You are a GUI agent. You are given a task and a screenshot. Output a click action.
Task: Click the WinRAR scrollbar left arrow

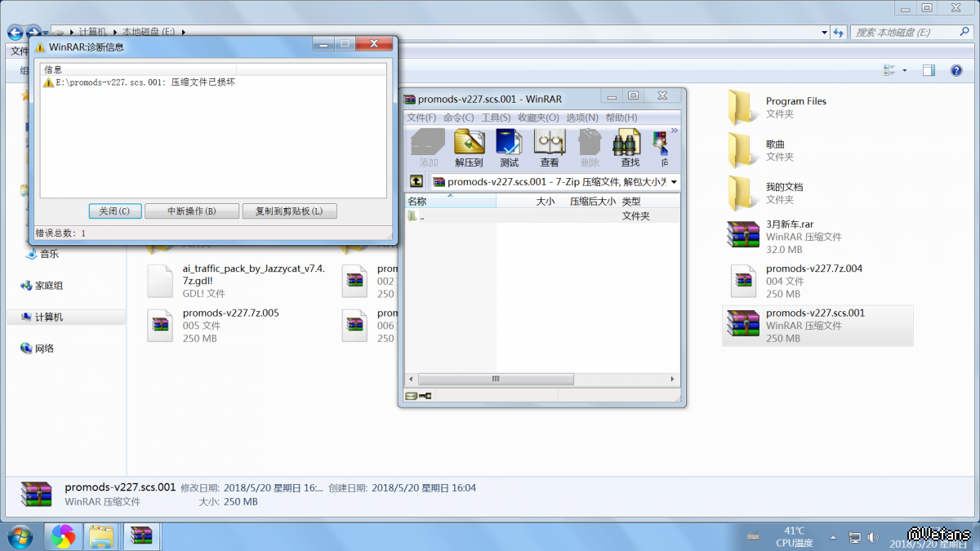pos(412,380)
